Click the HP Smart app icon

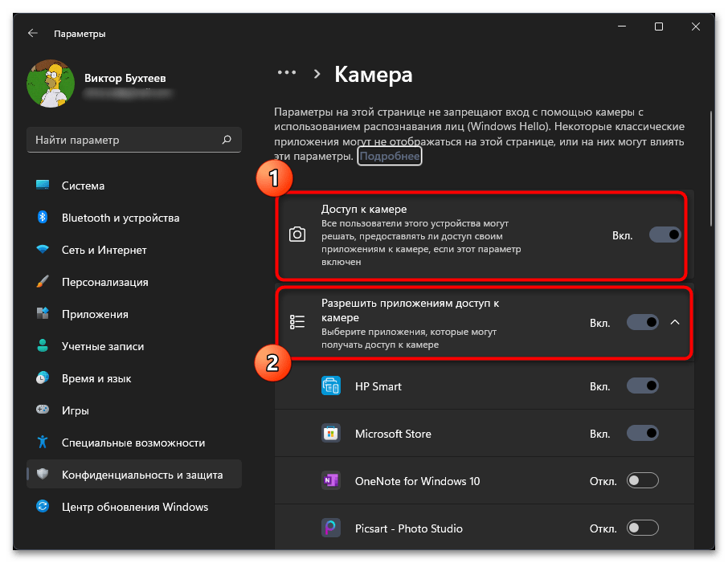point(331,386)
